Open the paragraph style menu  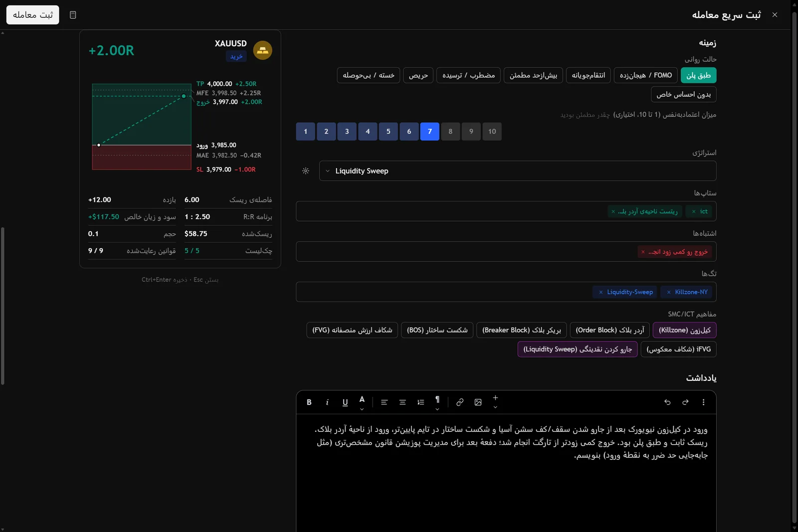tap(437, 402)
